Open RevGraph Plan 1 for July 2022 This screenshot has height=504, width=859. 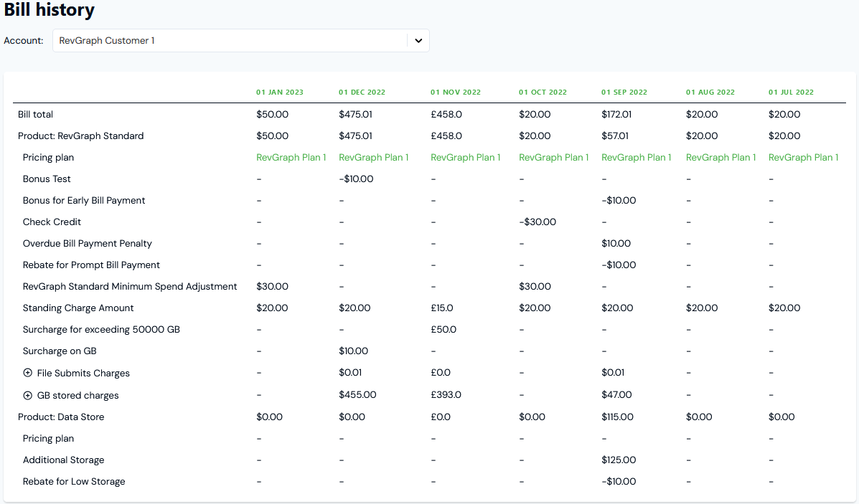click(x=803, y=157)
